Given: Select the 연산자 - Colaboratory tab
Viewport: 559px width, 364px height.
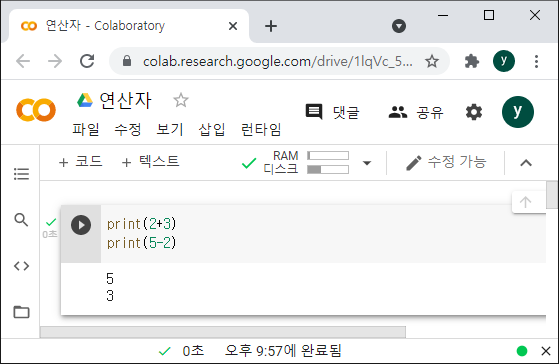Looking at the screenshot, I should [129, 26].
